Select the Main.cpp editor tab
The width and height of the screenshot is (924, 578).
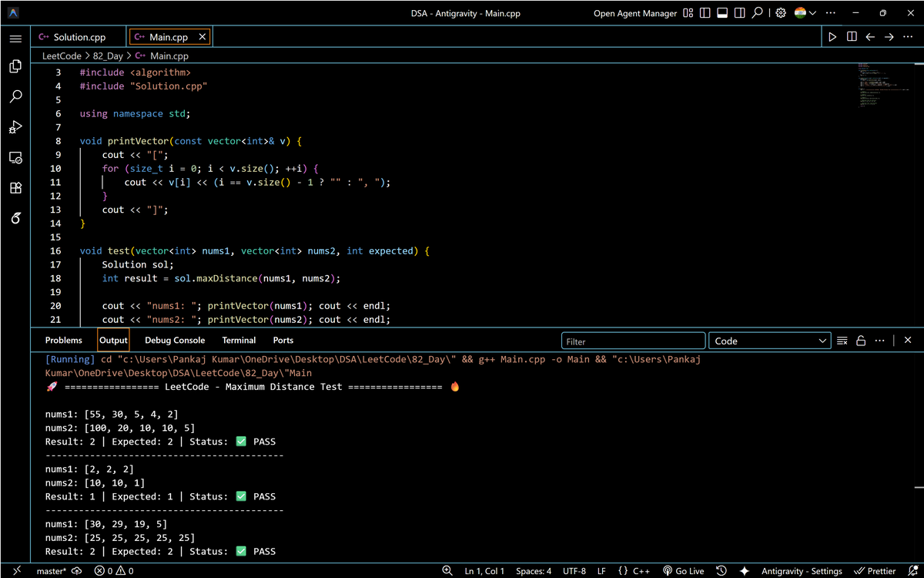pyautogui.click(x=168, y=37)
